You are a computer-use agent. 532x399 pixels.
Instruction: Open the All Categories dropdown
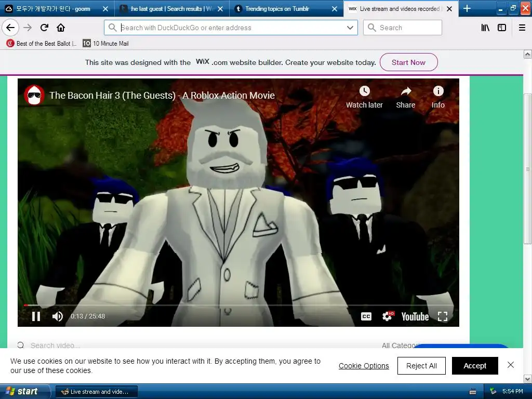tap(401, 345)
